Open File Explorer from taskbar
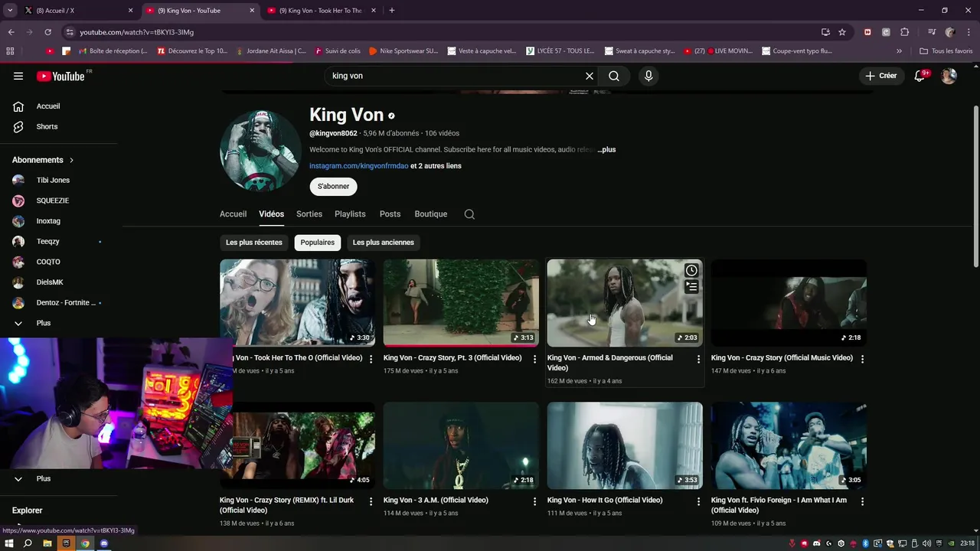 click(x=47, y=543)
